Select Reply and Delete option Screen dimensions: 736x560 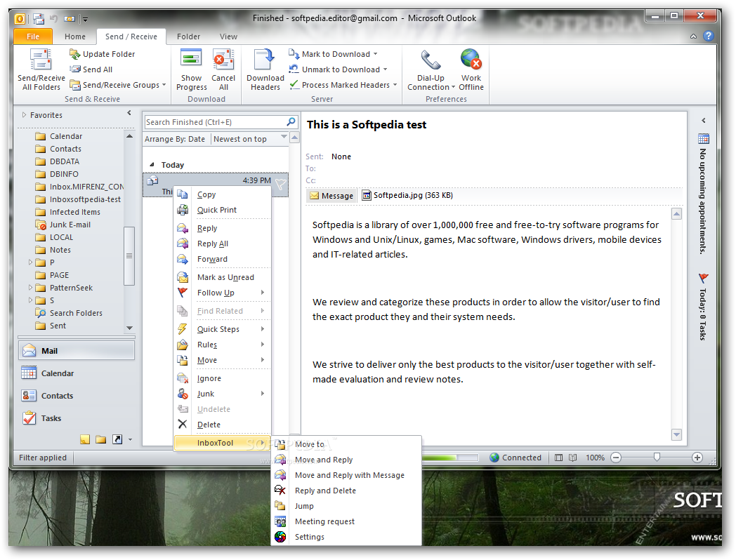click(x=346, y=491)
